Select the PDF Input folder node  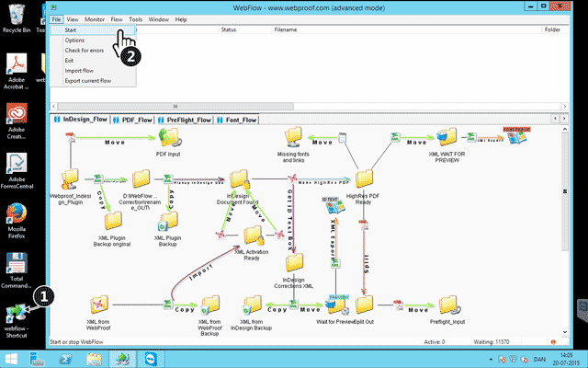pyautogui.click(x=169, y=138)
